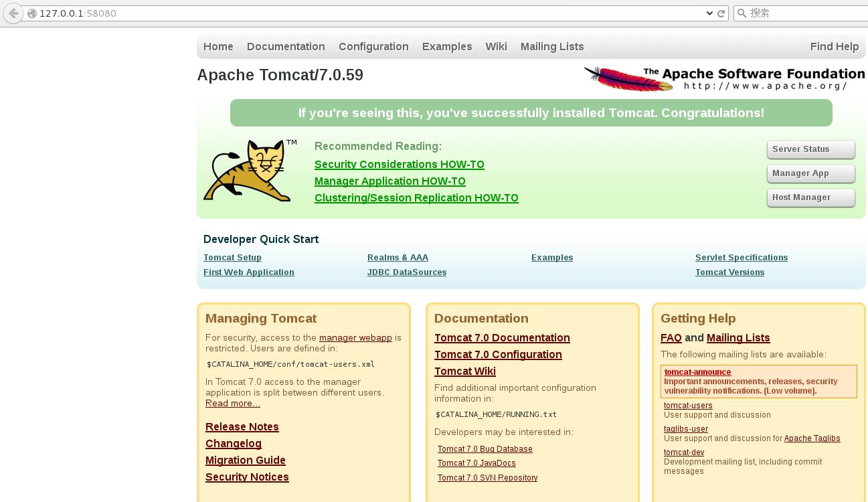The height and width of the screenshot is (502, 868).
Task: Open the Wiki navigation item
Action: coord(496,47)
